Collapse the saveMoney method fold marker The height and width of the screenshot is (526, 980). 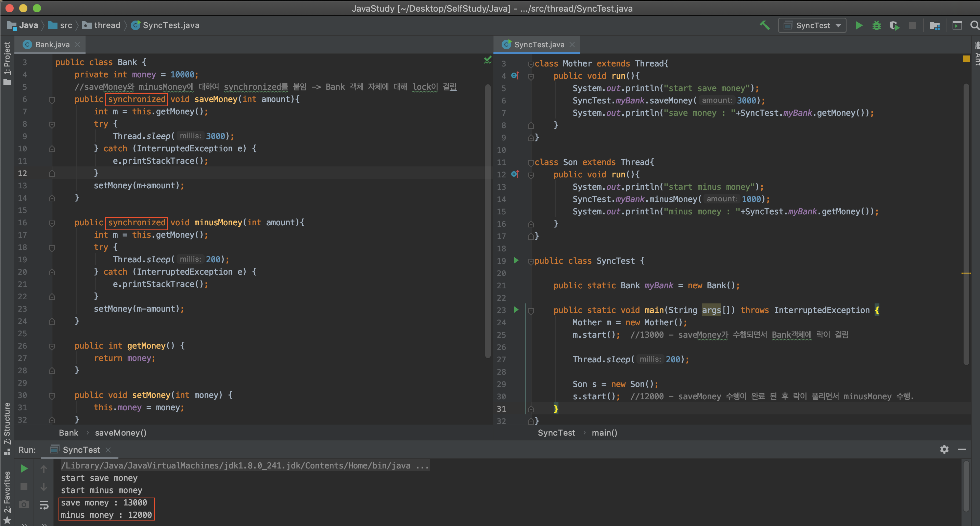(52, 100)
